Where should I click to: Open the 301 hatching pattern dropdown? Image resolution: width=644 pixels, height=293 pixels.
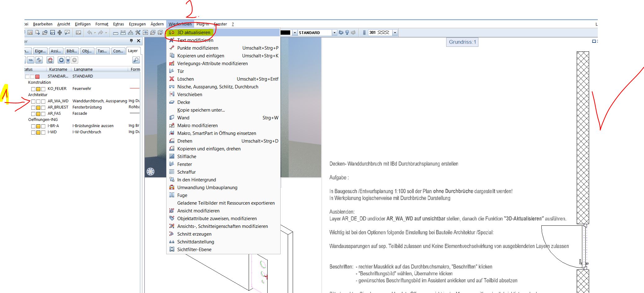point(395,33)
